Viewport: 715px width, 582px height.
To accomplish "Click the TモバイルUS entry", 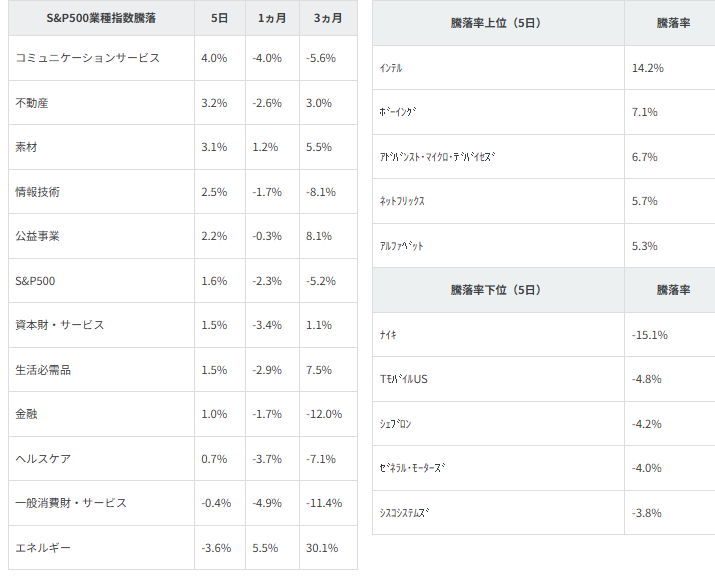I will 404,379.
